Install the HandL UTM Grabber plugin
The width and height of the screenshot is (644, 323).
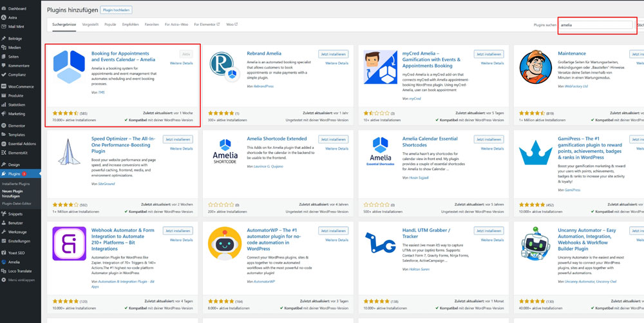pyautogui.click(x=489, y=231)
